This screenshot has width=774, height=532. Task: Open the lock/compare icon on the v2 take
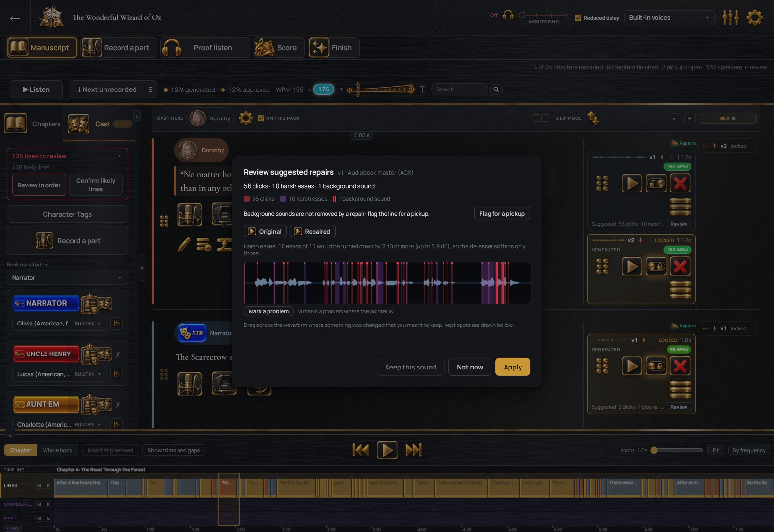(x=656, y=266)
